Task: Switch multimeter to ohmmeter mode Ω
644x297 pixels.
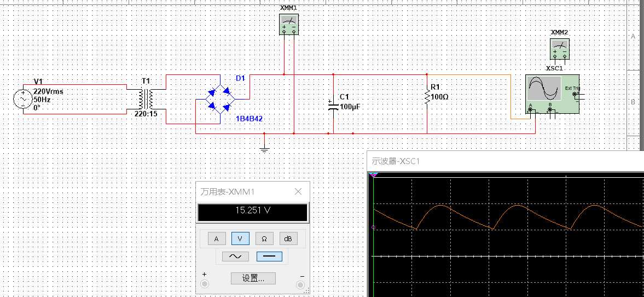Action: click(x=264, y=238)
